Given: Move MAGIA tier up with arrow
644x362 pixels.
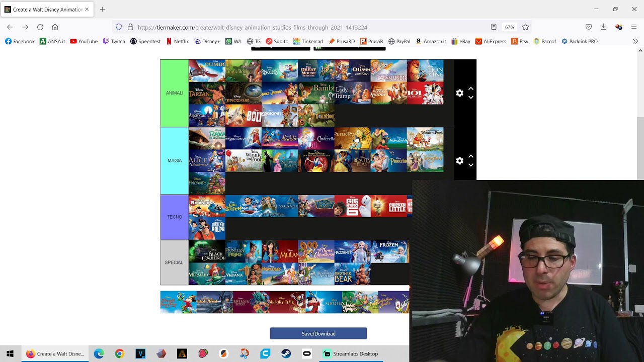Looking at the screenshot, I should [x=471, y=156].
